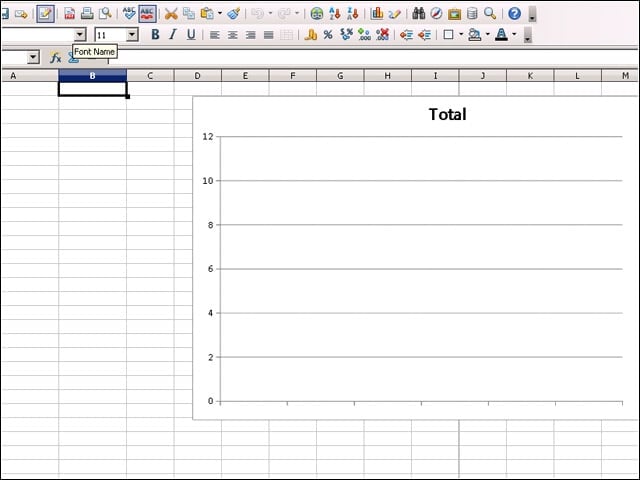The height and width of the screenshot is (480, 640).
Task: Sort Ascending A to Z
Action: pos(335,14)
